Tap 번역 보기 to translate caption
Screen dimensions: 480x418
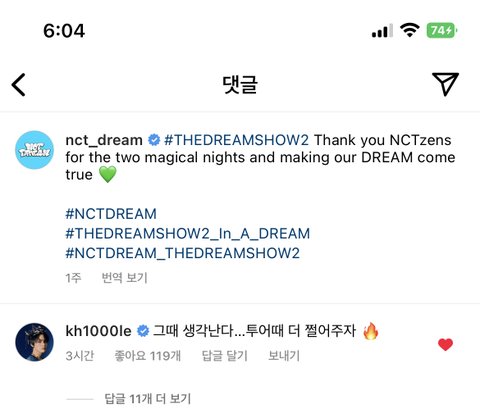click(x=124, y=277)
